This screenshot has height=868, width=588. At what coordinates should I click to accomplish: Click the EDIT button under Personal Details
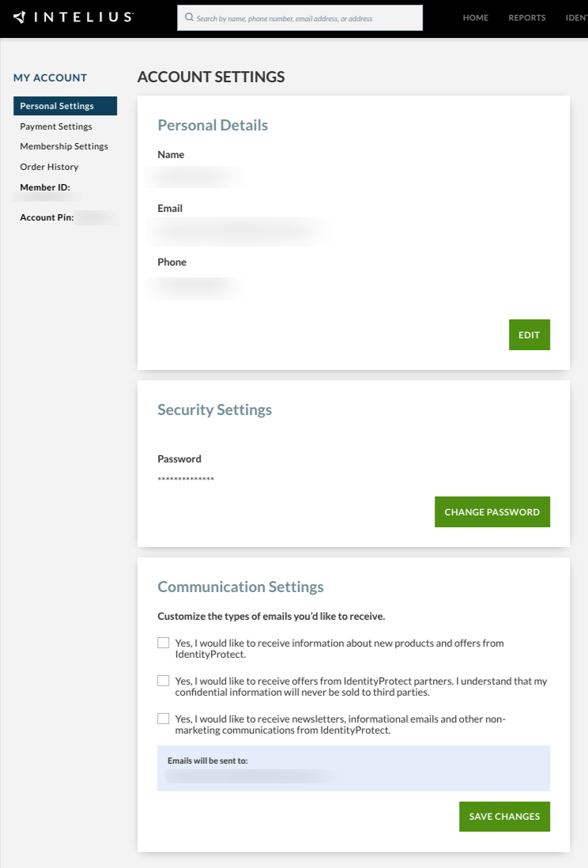pyautogui.click(x=529, y=334)
